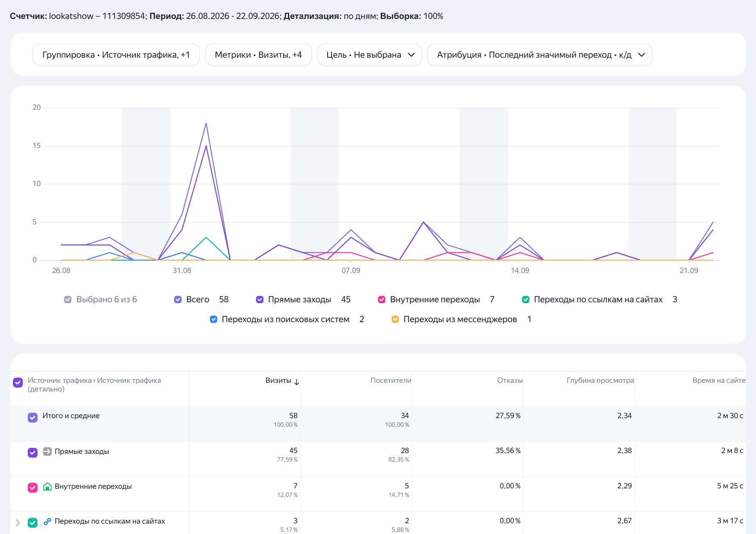Toggle the Выбрано 6 из 6 legend checkbox
Image resolution: width=756 pixels, height=534 pixels.
coord(68,299)
